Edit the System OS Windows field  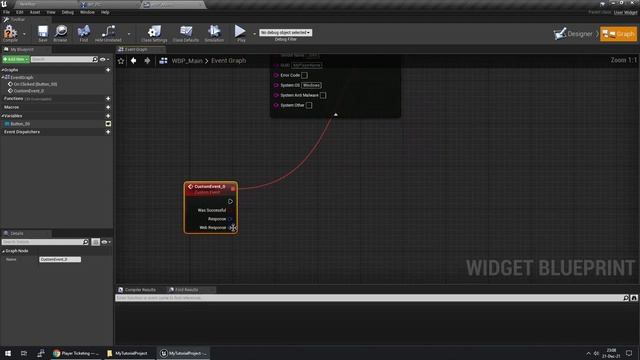pos(311,85)
